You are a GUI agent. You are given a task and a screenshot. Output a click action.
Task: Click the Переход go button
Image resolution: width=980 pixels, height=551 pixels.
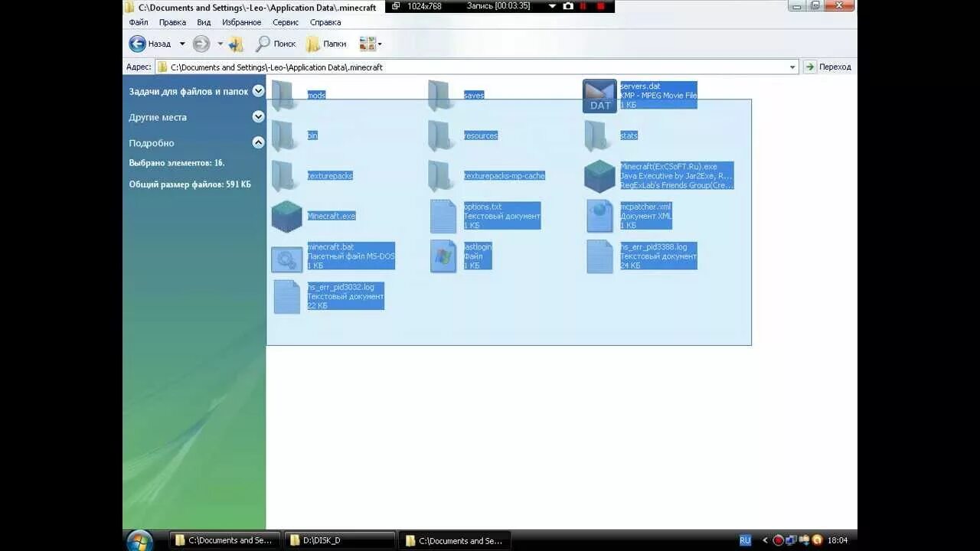828,67
